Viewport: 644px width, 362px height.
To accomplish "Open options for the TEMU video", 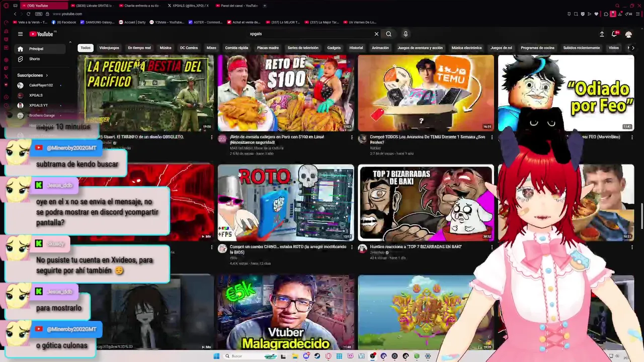I will coord(492,137).
